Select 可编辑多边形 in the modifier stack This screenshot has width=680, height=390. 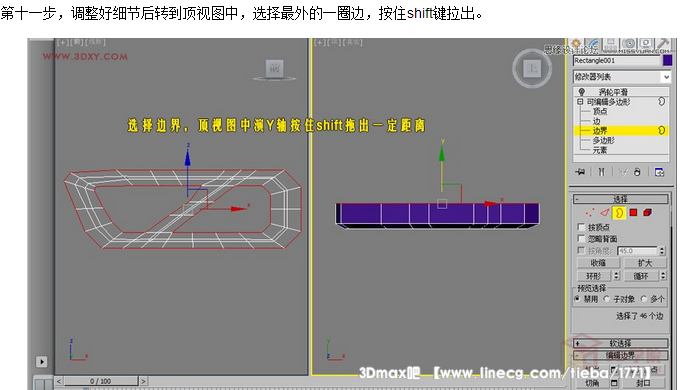pyautogui.click(x=608, y=102)
